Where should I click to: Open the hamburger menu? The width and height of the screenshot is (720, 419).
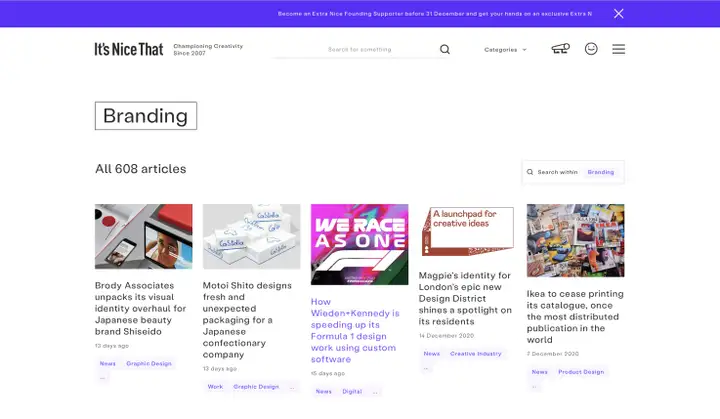tap(619, 49)
